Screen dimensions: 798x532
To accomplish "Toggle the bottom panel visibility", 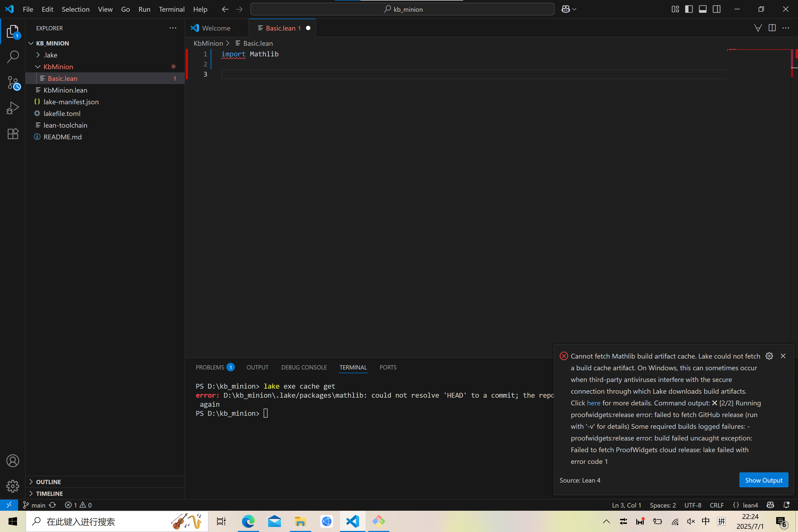I will (703, 9).
